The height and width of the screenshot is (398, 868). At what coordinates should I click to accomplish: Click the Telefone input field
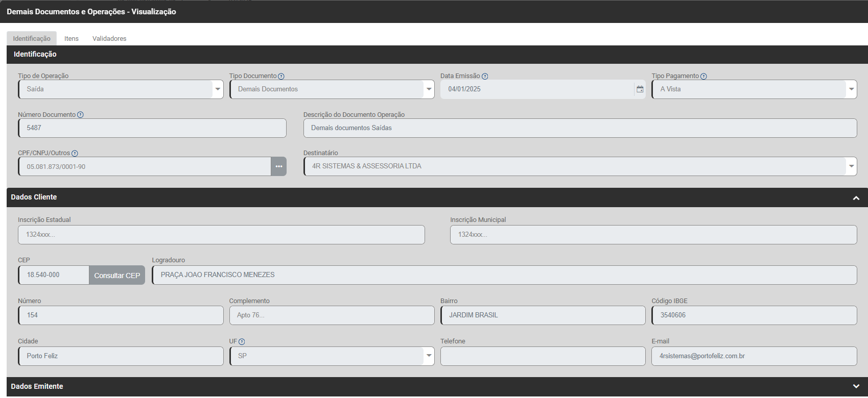click(x=543, y=356)
